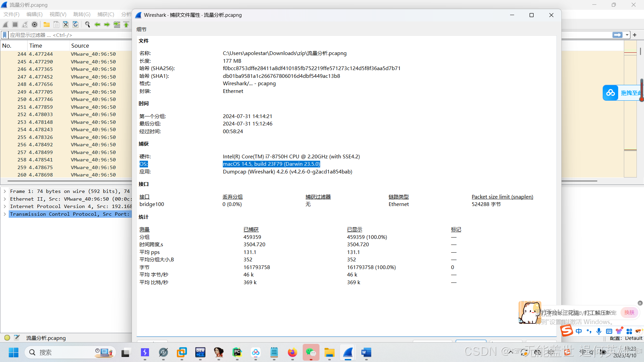The height and width of the screenshot is (362, 644).
Task: Reload the capture file icon
Action: (x=76, y=24)
